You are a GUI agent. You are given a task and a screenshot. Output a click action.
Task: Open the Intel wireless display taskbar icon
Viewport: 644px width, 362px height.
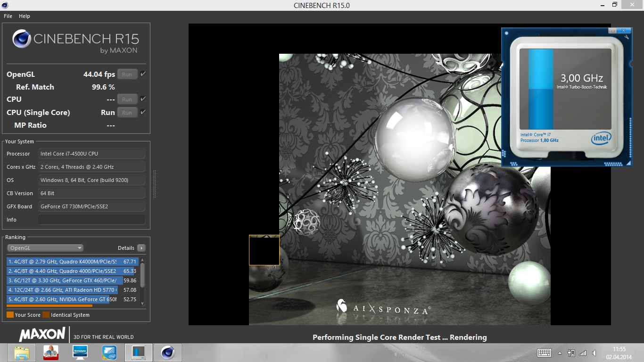click(109, 353)
